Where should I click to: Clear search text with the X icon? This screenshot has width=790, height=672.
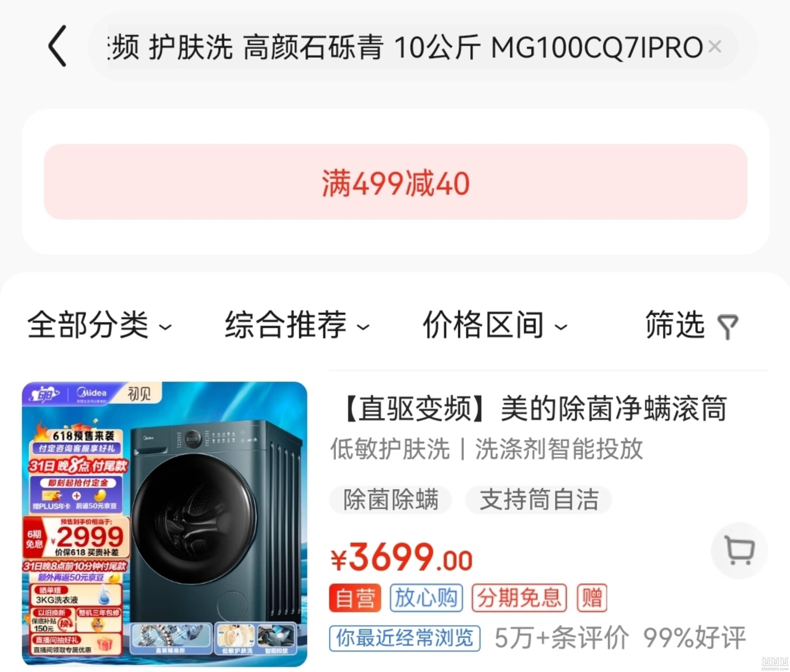pos(715,46)
